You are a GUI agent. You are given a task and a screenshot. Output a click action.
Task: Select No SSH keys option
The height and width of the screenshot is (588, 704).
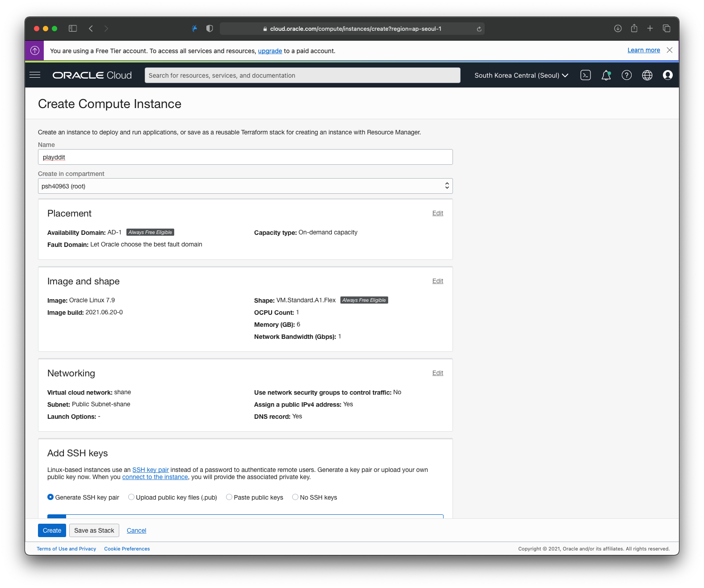(x=295, y=497)
